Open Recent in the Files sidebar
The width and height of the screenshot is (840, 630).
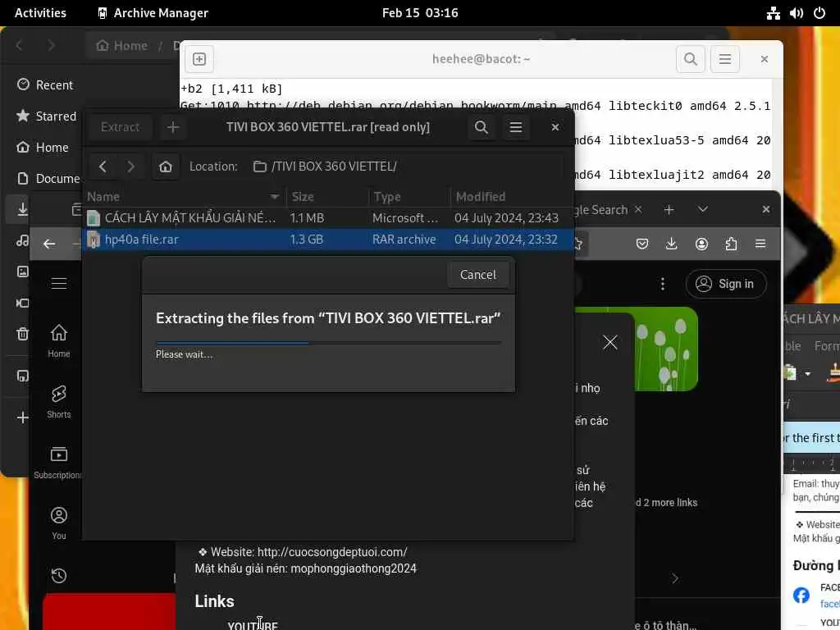tap(45, 84)
